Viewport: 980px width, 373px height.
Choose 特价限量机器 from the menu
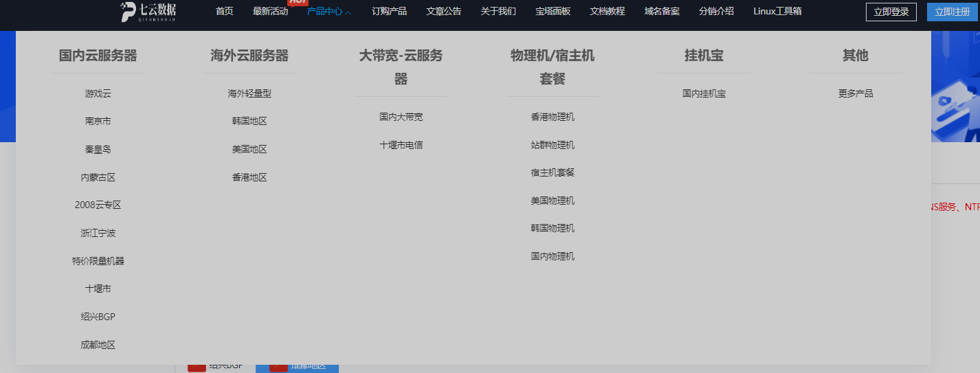[98, 261]
